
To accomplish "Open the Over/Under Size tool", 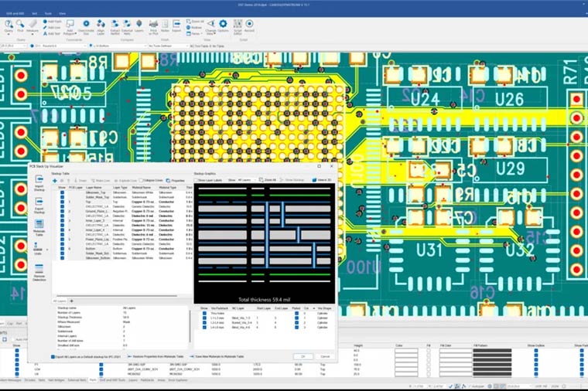I will 86,27.
